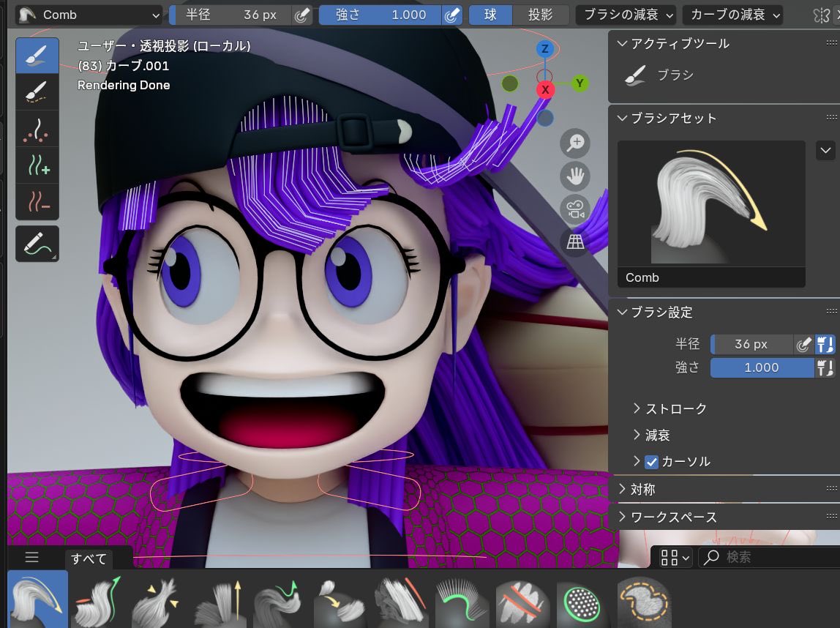Toggle radius pressure in ブラシ設定 panel

(x=803, y=344)
